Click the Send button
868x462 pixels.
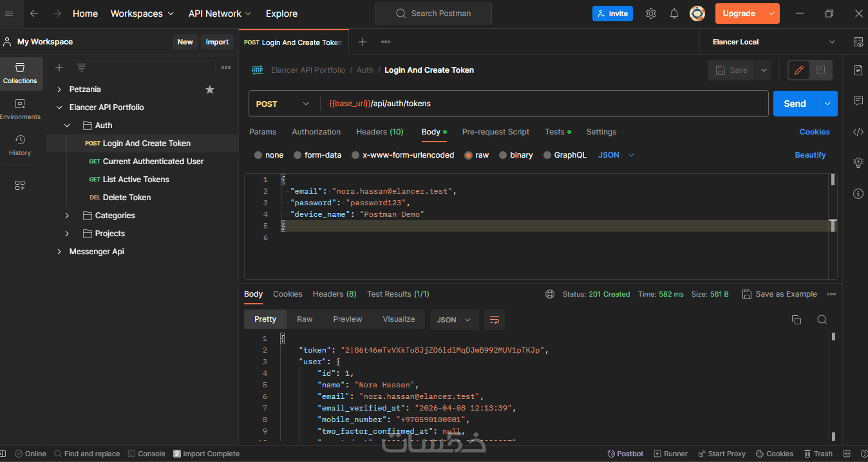[x=795, y=104]
